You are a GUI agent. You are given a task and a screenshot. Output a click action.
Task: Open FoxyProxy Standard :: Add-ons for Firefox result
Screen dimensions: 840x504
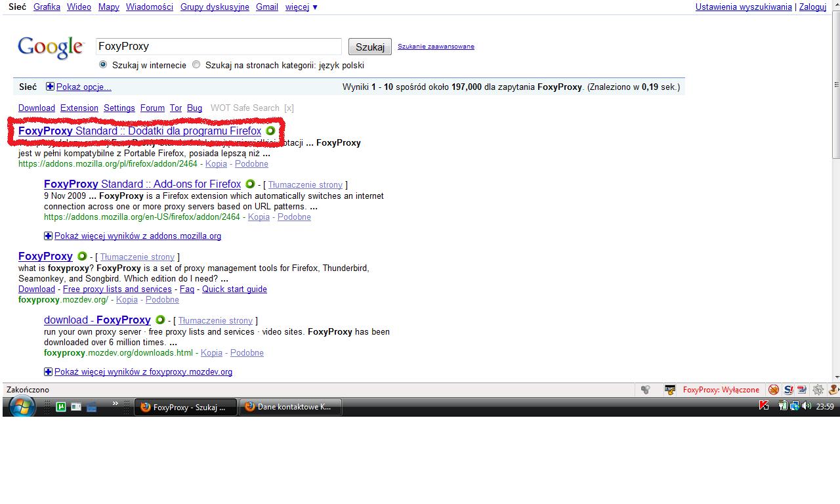click(142, 184)
